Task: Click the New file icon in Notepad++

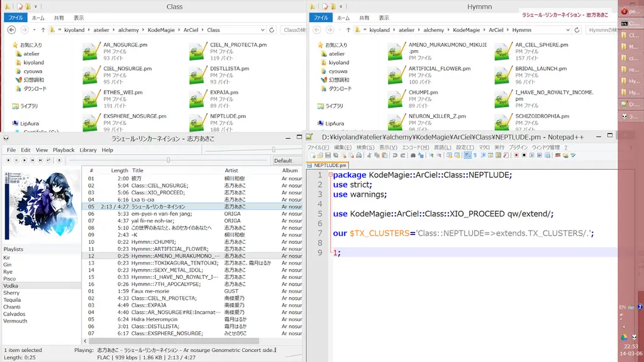Action: (x=313, y=156)
